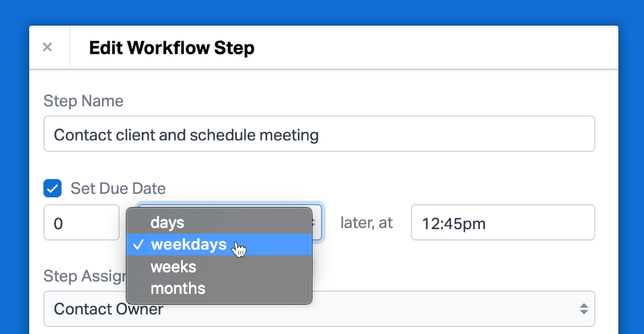Pick "weeks" in the dropdown list
The height and width of the screenshot is (334, 644).
pyautogui.click(x=219, y=267)
